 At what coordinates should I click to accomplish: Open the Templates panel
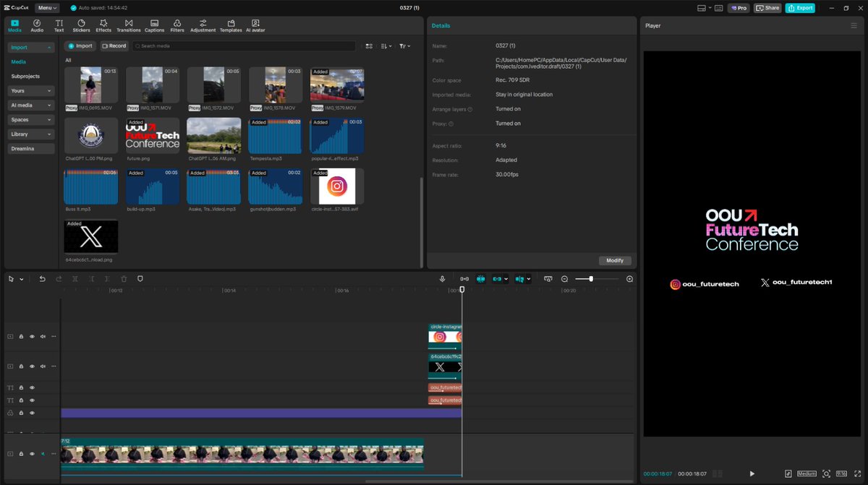231,26
